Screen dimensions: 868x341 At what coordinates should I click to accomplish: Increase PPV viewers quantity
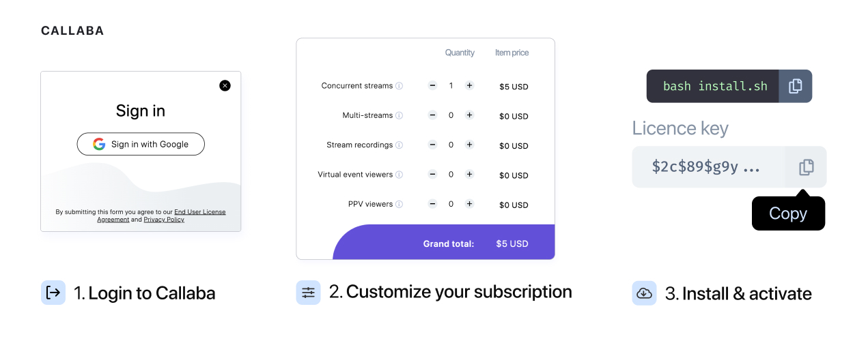[469, 204]
